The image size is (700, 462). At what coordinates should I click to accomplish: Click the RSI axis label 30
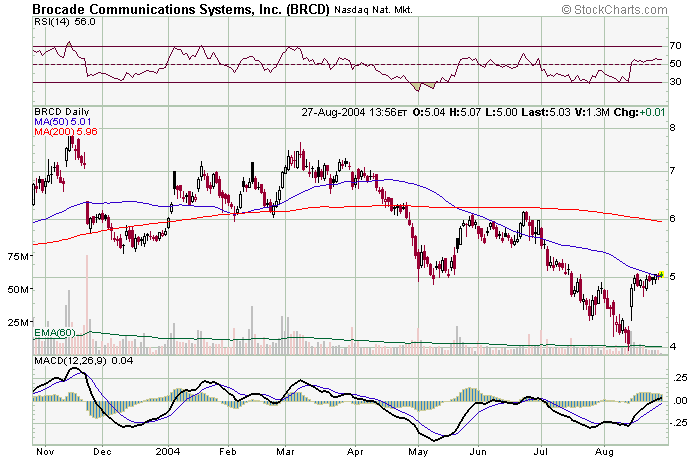point(675,82)
